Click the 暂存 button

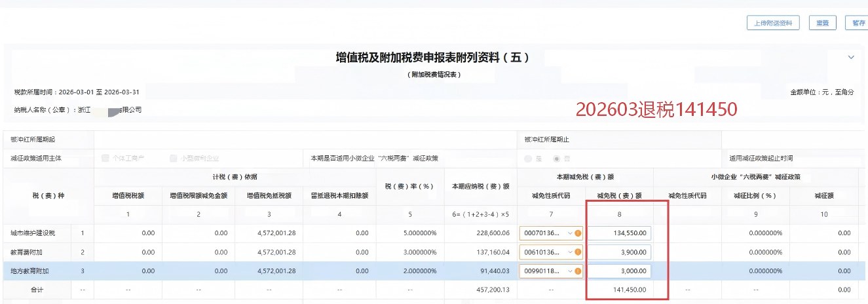(857, 23)
